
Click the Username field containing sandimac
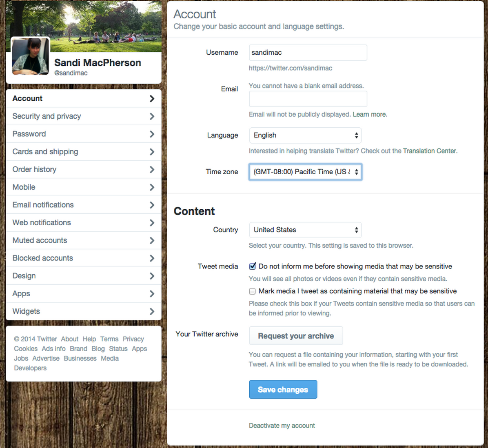click(308, 53)
